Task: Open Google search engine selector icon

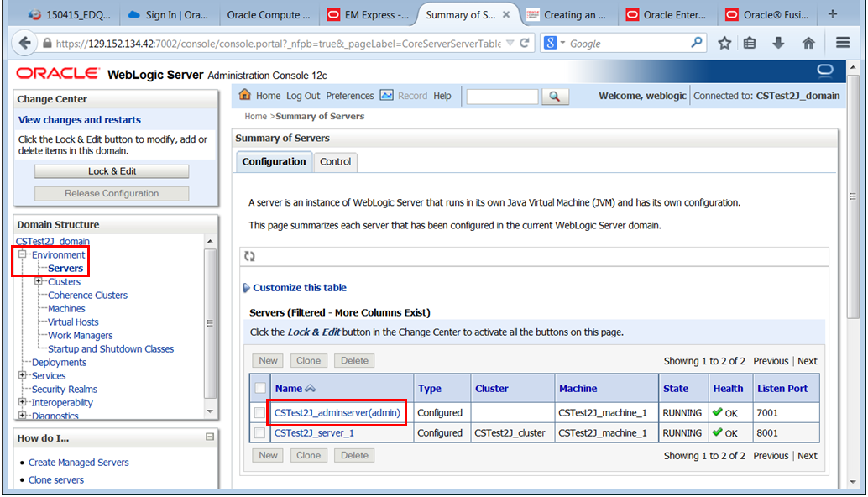Action: 554,43
